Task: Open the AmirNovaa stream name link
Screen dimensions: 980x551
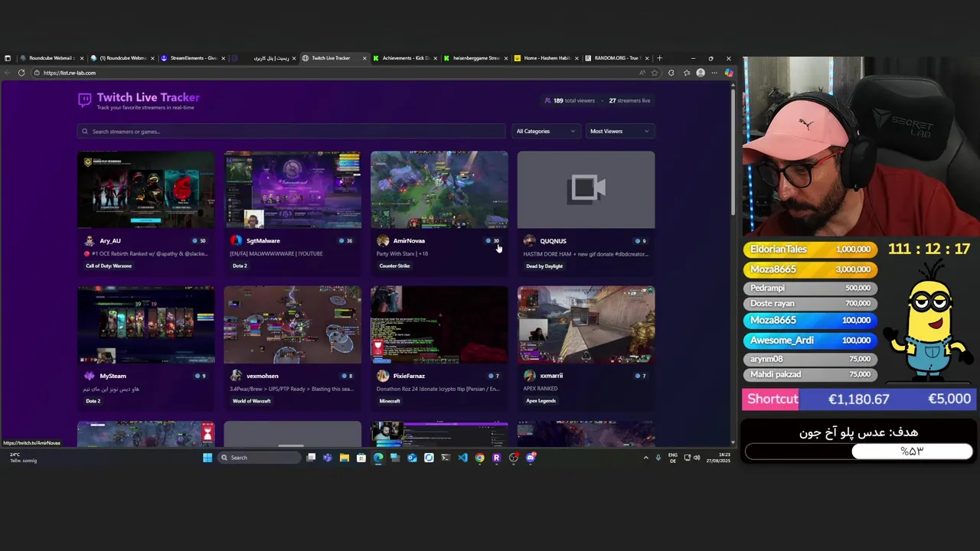Action: pos(409,241)
